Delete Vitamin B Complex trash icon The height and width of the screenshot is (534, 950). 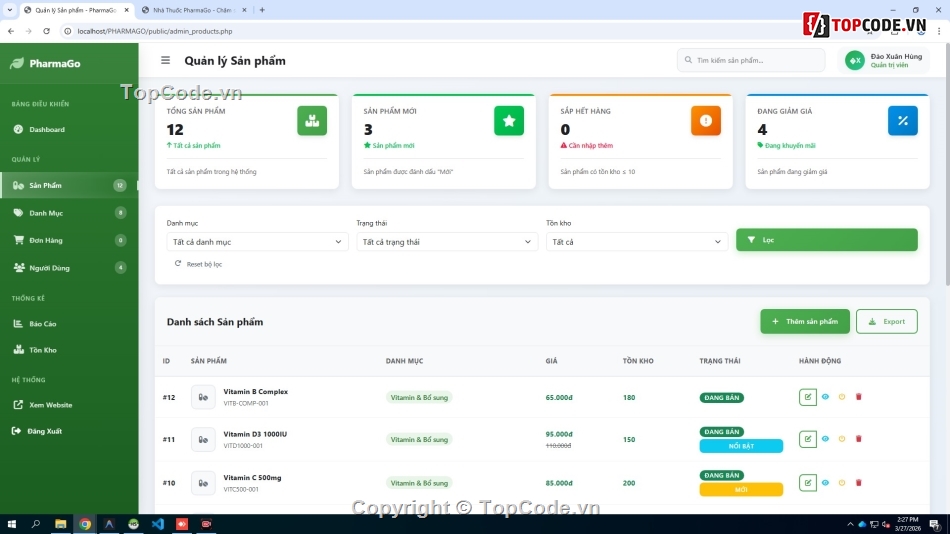point(859,396)
